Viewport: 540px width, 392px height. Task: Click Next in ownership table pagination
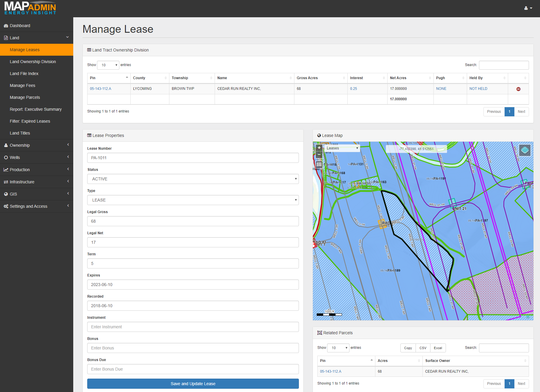[x=521, y=112]
